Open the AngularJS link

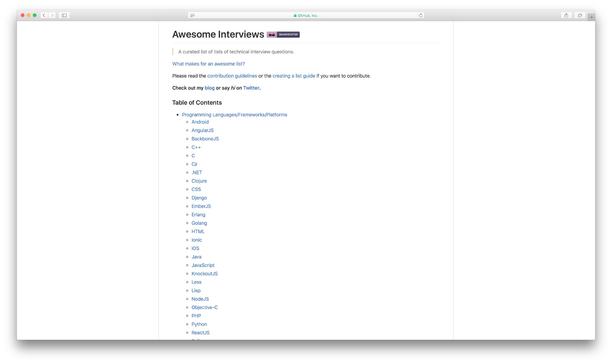(202, 130)
